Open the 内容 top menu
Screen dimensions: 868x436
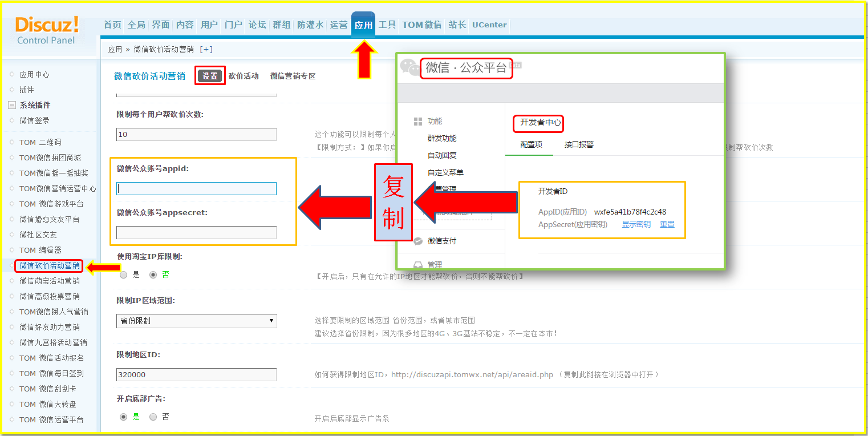point(185,25)
